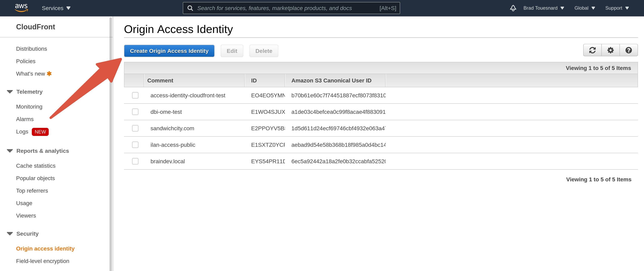Expand the Support dropdown
Image resolution: width=644 pixels, height=271 pixels.
coord(617,8)
